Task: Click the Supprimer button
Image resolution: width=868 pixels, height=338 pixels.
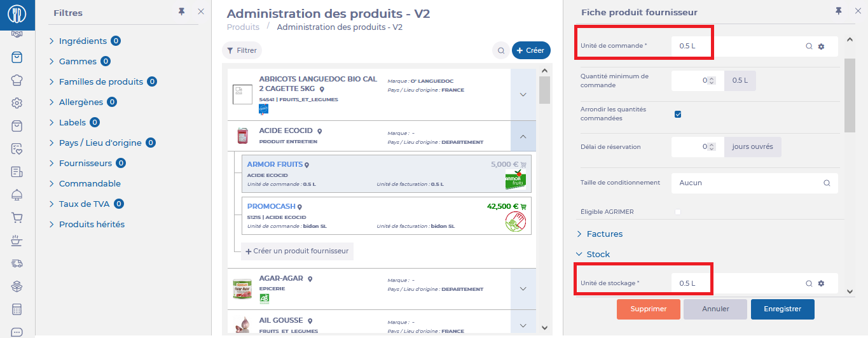Action: click(x=648, y=309)
